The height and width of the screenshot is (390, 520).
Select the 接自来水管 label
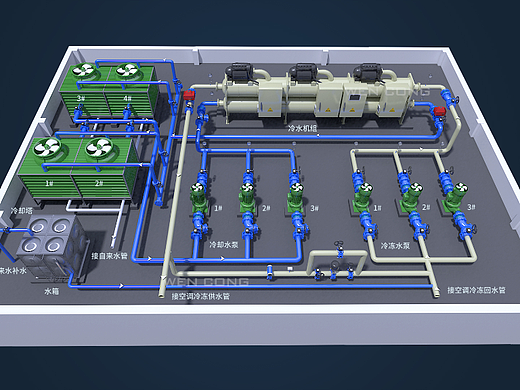(109, 256)
